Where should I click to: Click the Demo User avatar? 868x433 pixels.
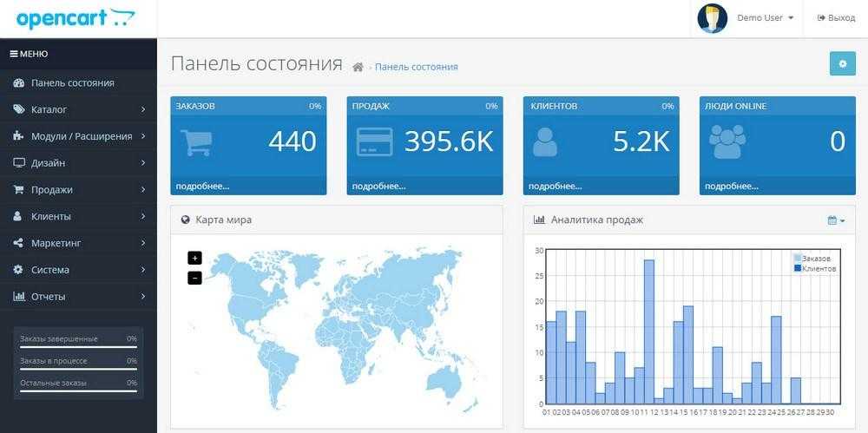(x=712, y=18)
